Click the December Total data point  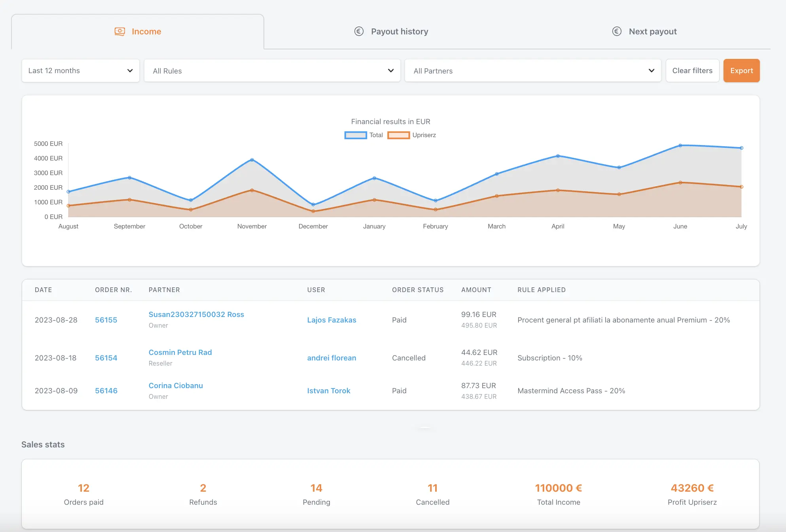click(313, 204)
